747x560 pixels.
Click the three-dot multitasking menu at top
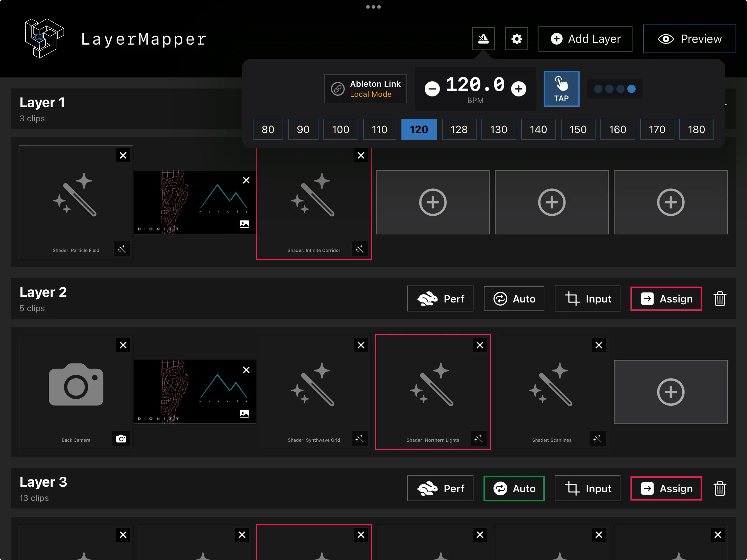(373, 7)
